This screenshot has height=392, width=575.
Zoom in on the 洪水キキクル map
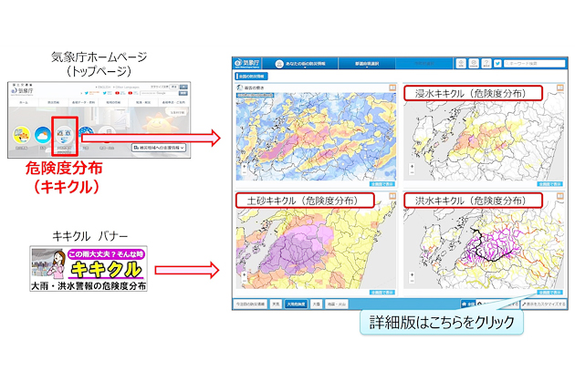tap(412, 274)
